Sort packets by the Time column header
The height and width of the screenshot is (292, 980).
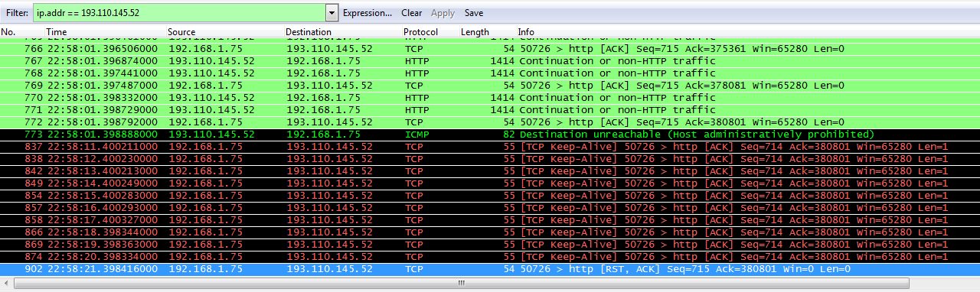click(x=57, y=32)
